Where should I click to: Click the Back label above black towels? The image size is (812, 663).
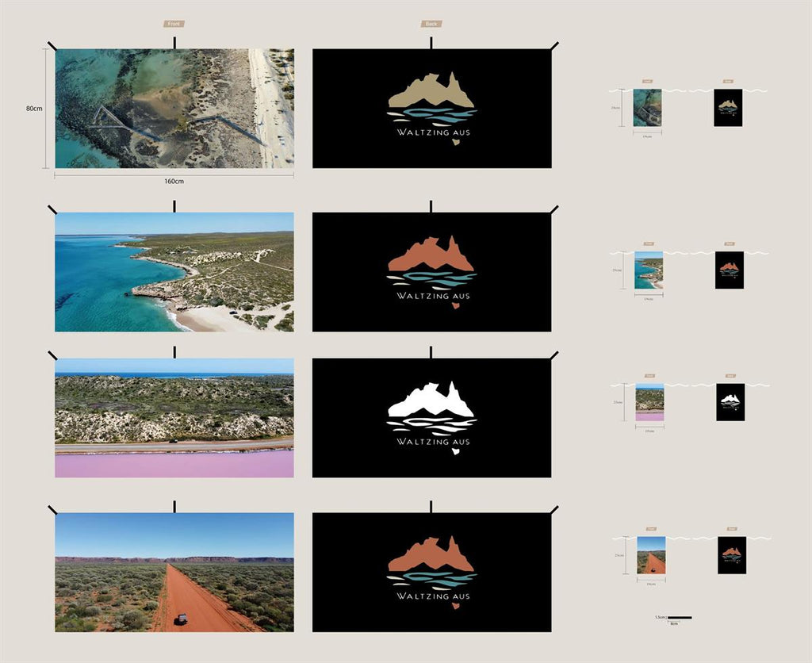coord(431,25)
